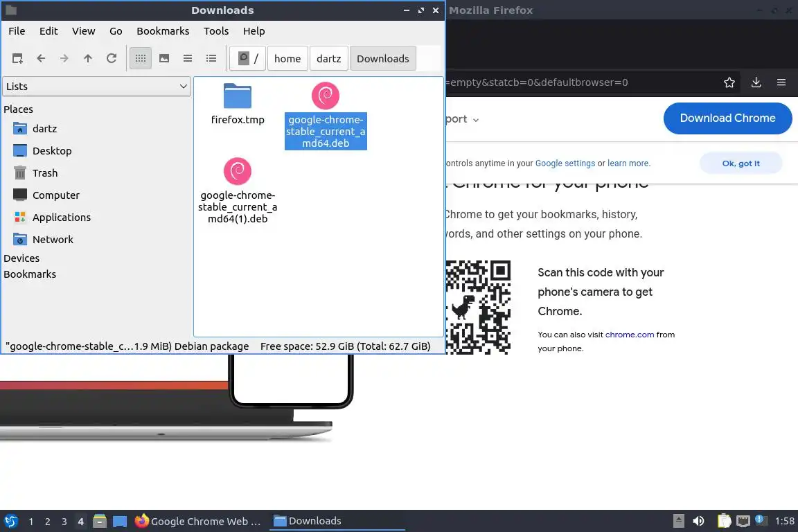This screenshot has width=798, height=532.
Task: Switch to icon view mode
Action: [x=141, y=59]
